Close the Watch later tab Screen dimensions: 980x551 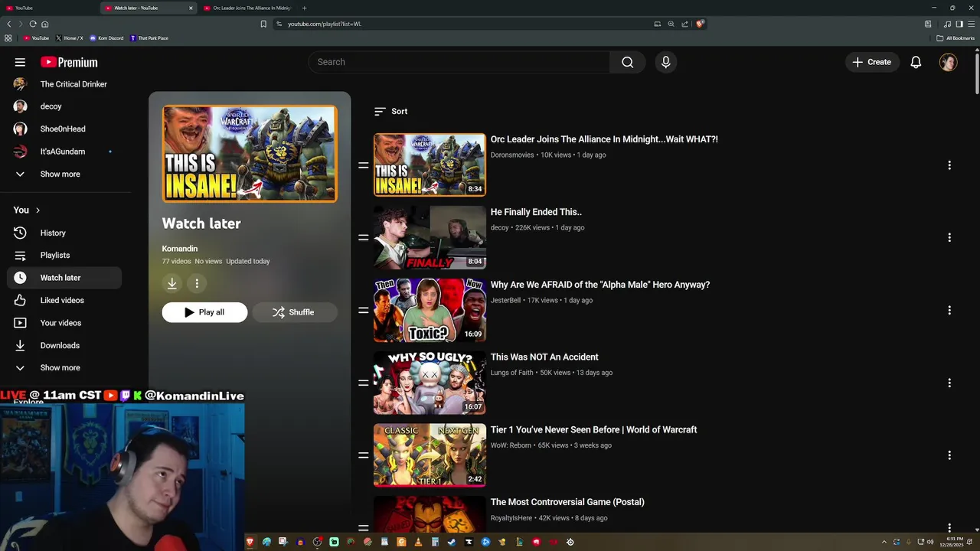point(191,8)
